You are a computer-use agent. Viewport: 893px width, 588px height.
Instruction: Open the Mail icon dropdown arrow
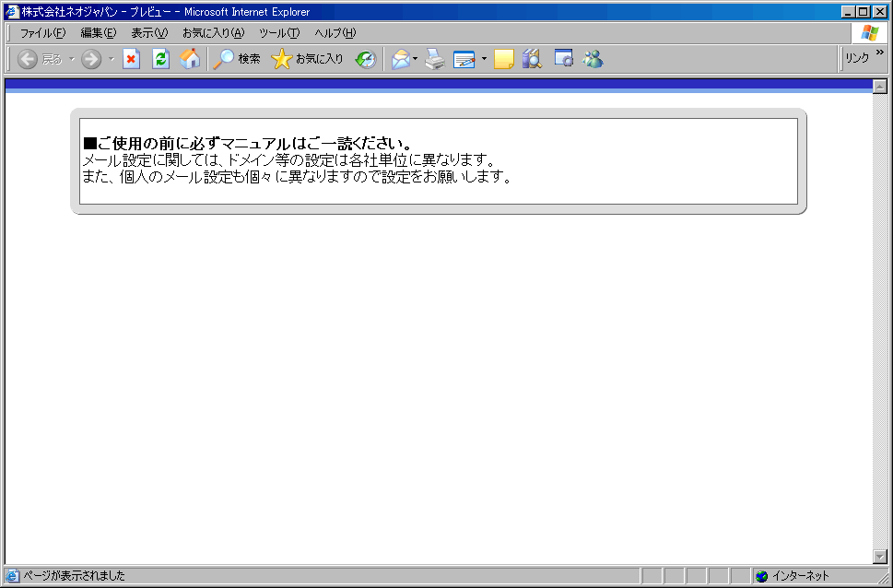416,59
